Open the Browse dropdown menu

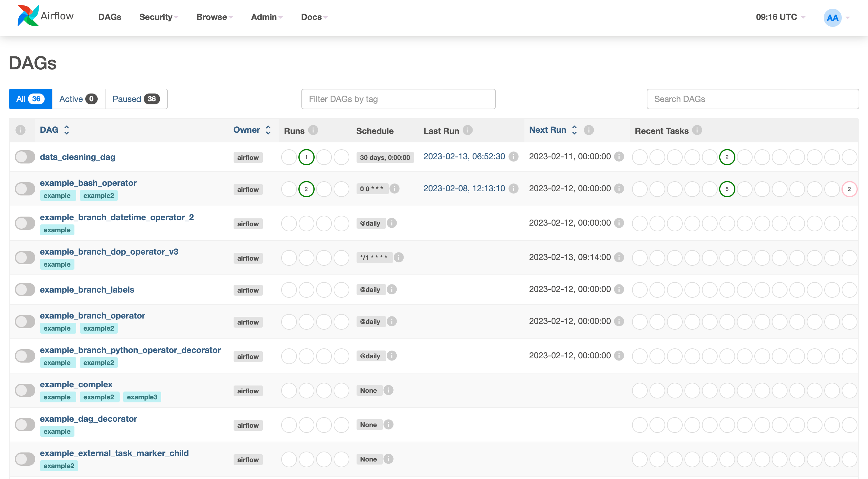click(x=215, y=17)
